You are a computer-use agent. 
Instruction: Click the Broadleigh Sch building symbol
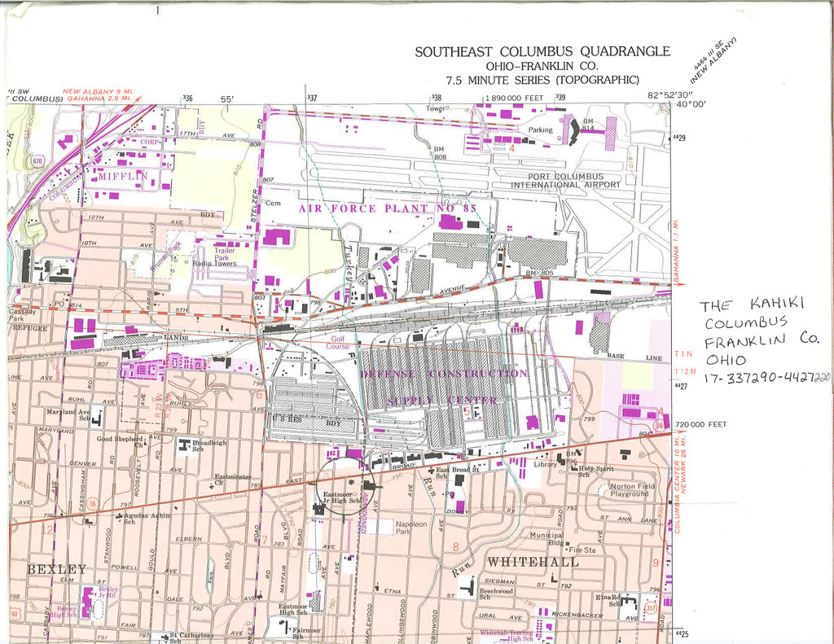tap(184, 445)
